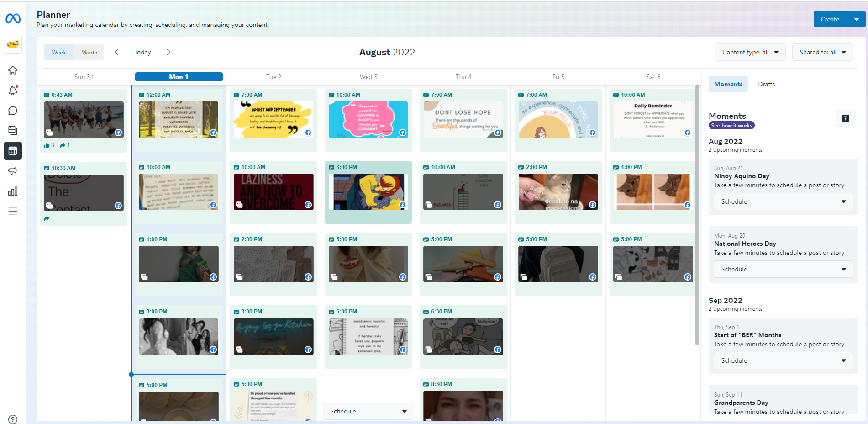Screen dimensions: 868x424
Task: Click multi-photo icon on Fri 5:00 PM post
Action: pyautogui.click(x=524, y=277)
